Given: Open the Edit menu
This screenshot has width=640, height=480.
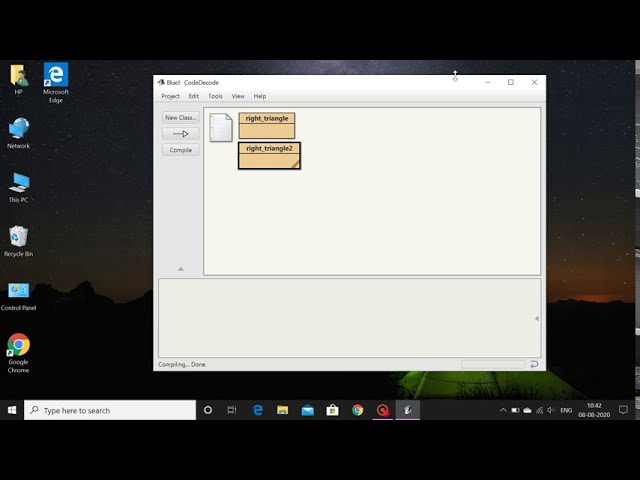Looking at the screenshot, I should coord(193,96).
